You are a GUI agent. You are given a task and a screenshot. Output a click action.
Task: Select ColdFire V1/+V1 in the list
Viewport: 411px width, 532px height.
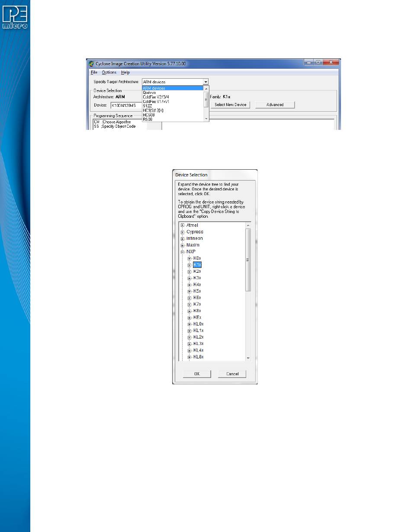[173, 101]
